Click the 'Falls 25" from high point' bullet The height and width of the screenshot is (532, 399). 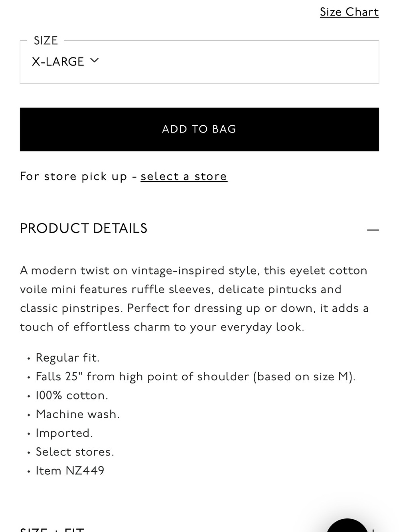click(x=196, y=376)
